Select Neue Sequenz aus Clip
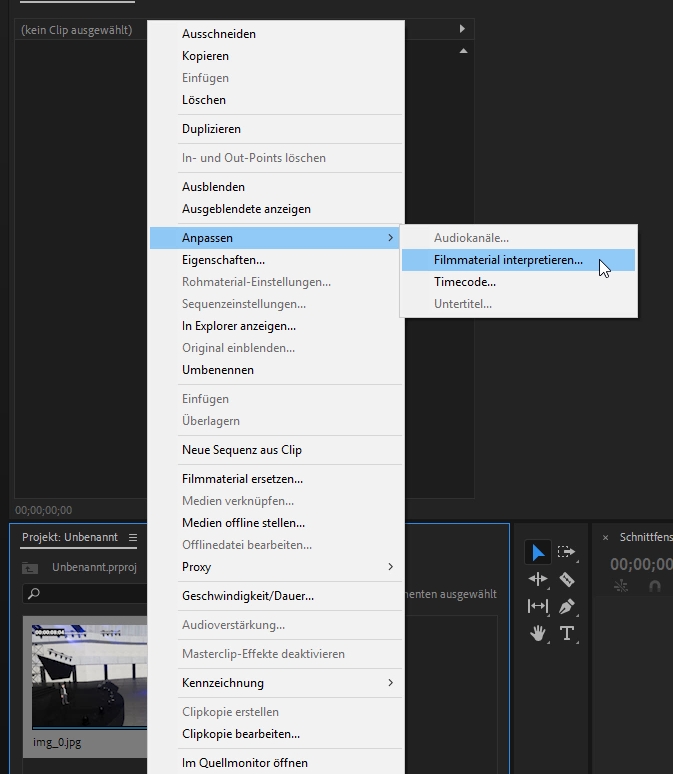 (x=242, y=450)
